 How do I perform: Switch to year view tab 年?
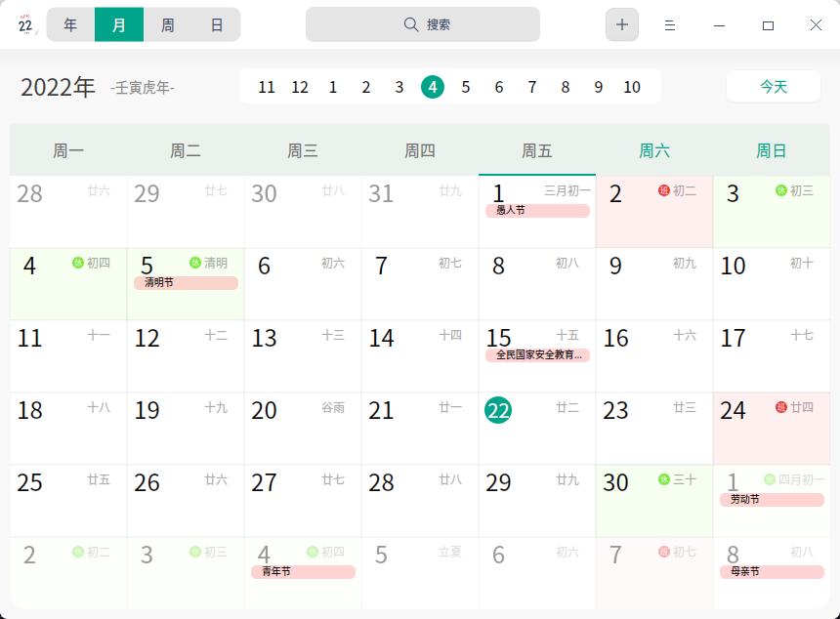point(70,24)
